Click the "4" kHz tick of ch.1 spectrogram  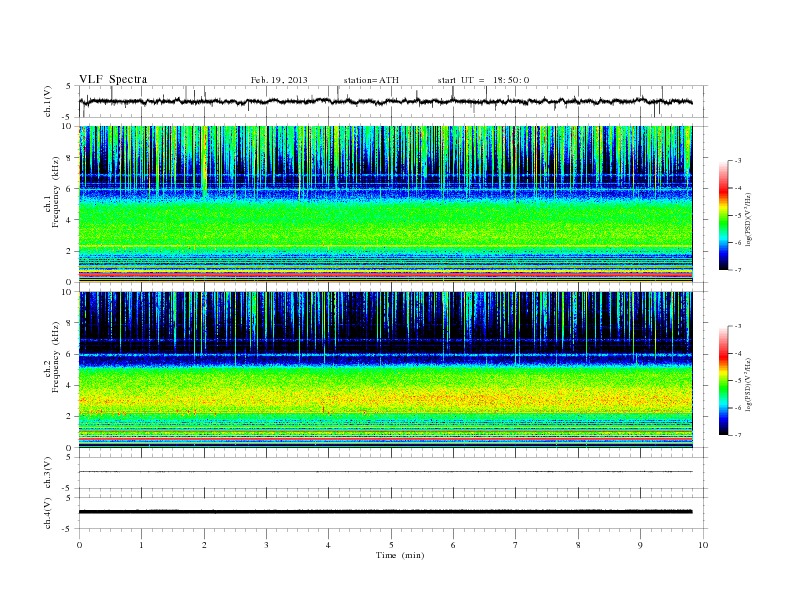coord(70,220)
